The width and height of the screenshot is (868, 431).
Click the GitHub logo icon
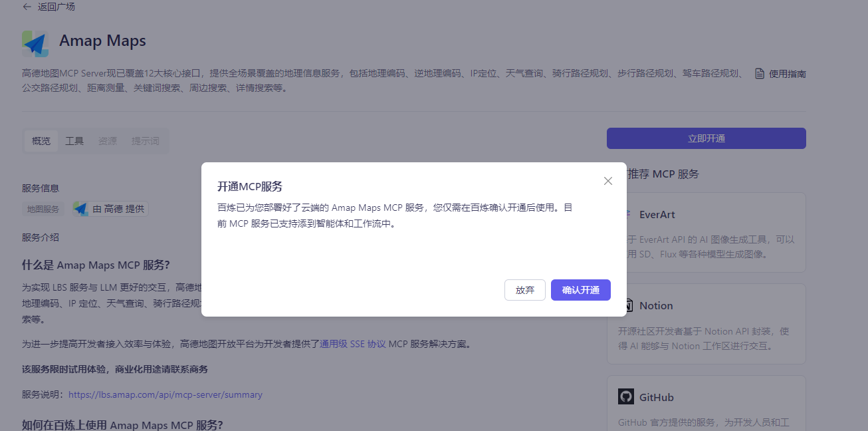[626, 397]
